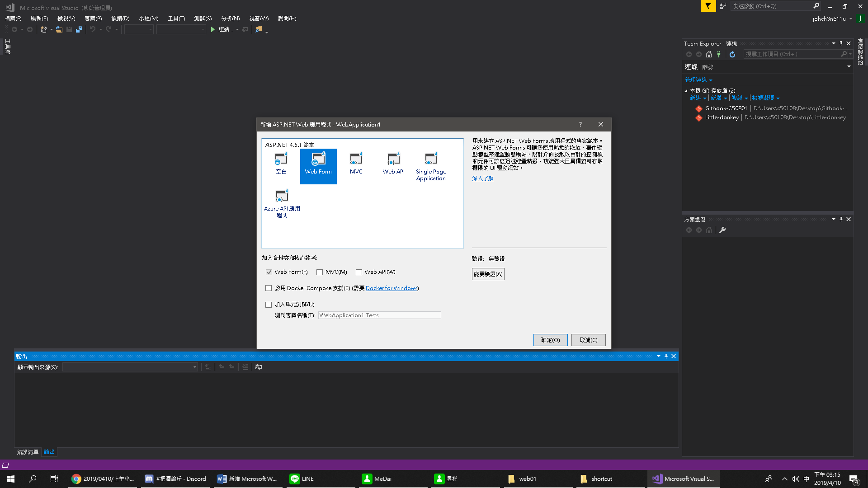The height and width of the screenshot is (488, 868).
Task: Click 變更驗證(A) button
Action: coord(488,274)
